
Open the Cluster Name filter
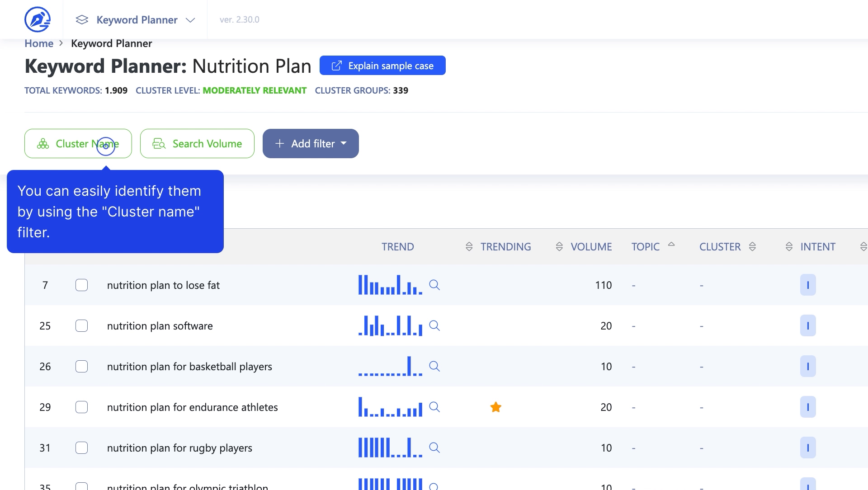(78, 144)
